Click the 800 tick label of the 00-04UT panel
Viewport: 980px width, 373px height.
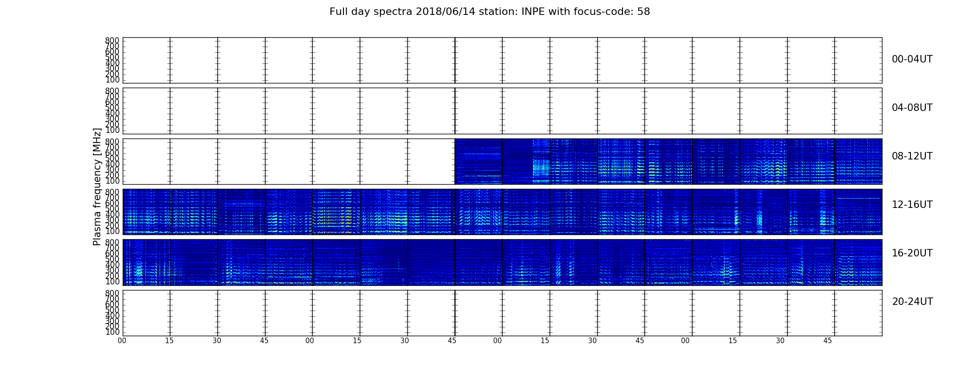pyautogui.click(x=112, y=41)
